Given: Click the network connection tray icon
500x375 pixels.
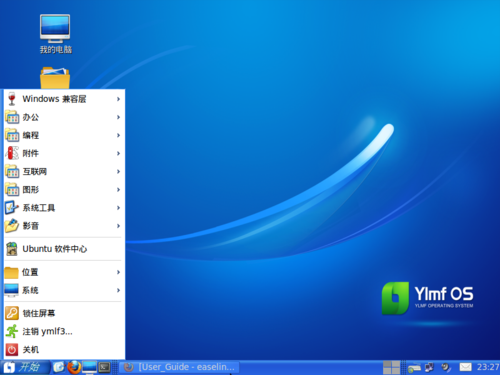Looking at the screenshot, I should [430, 367].
